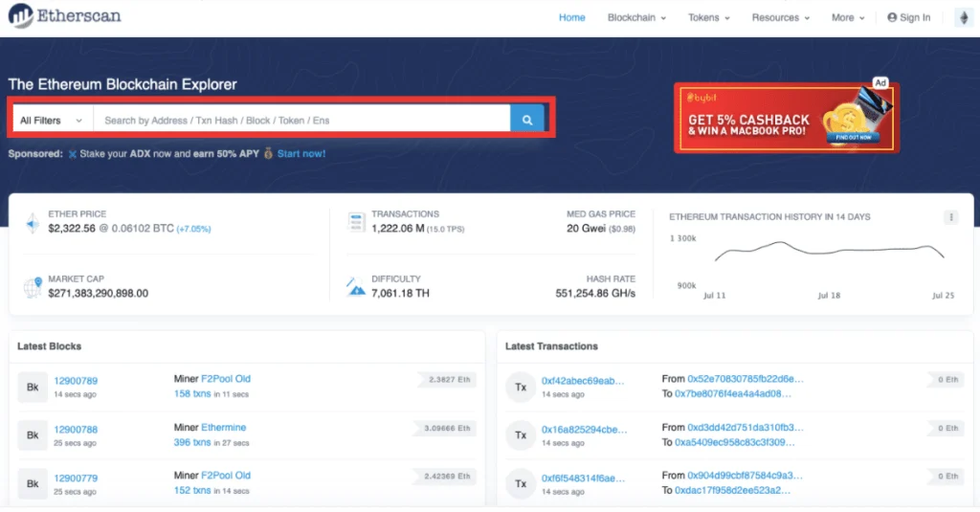The width and height of the screenshot is (980, 512).
Task: Click the 7,061.18 TH difficulty value
Action: pyautogui.click(x=400, y=293)
